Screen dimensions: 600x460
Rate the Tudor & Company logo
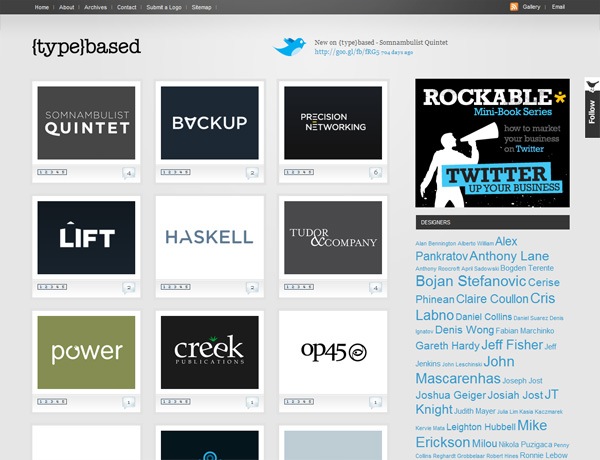click(299, 287)
